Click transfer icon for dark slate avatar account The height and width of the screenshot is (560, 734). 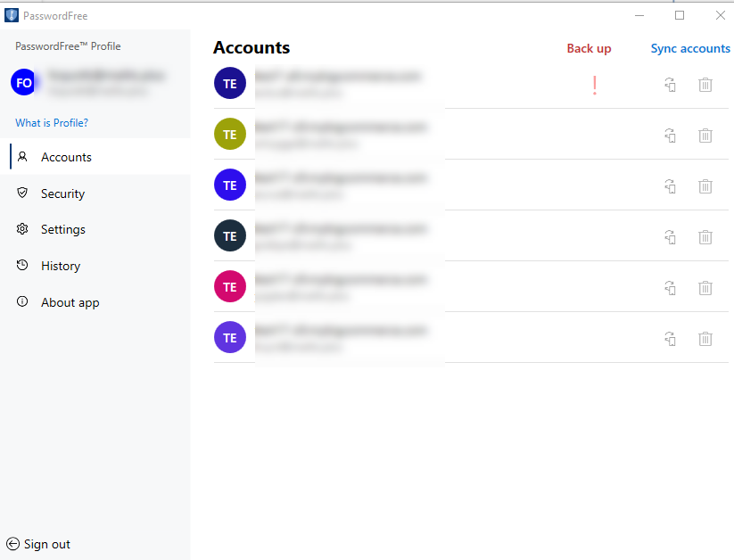pos(670,237)
